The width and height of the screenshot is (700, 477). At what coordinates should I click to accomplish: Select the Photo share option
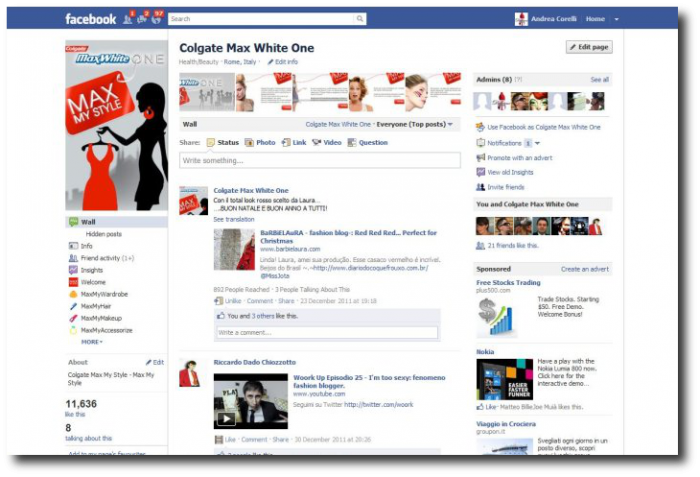tap(260, 142)
